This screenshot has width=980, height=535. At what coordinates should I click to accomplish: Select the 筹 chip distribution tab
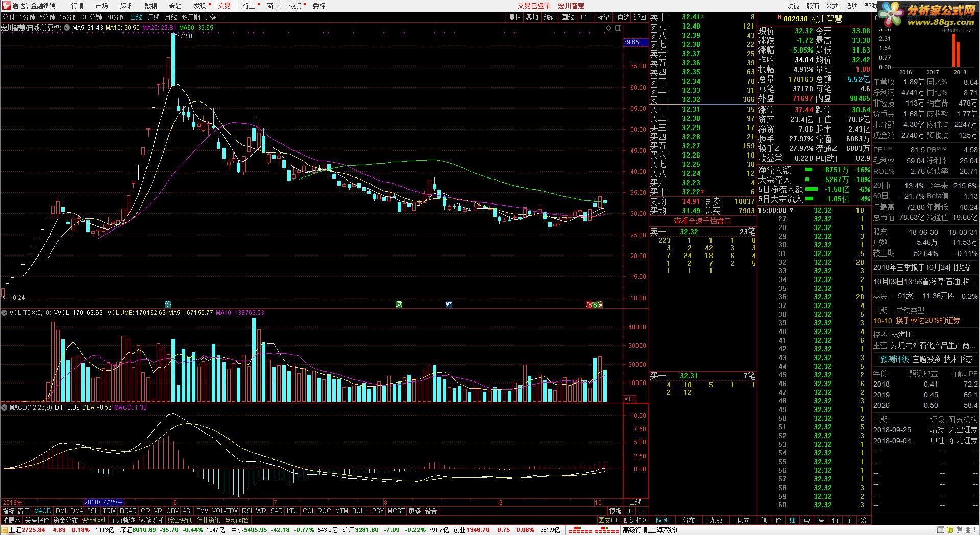click(864, 520)
